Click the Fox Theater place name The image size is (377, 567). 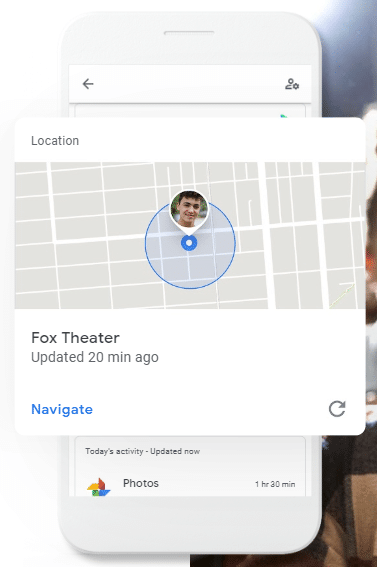[x=75, y=338]
